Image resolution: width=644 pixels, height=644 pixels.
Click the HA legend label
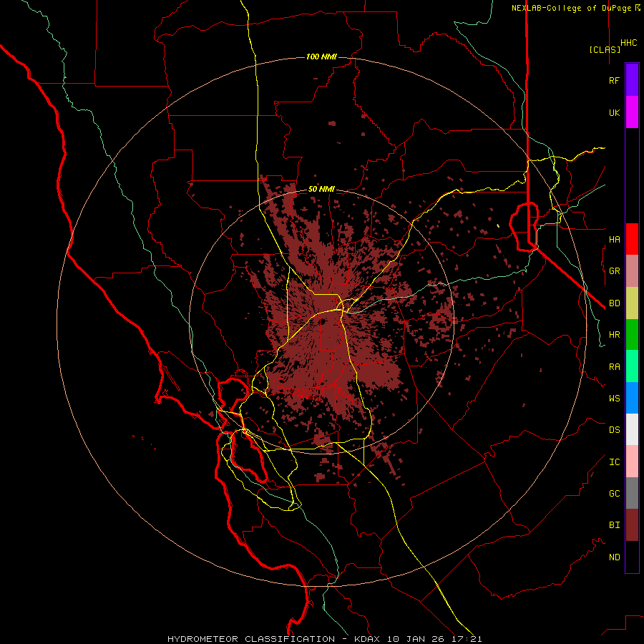tap(614, 240)
